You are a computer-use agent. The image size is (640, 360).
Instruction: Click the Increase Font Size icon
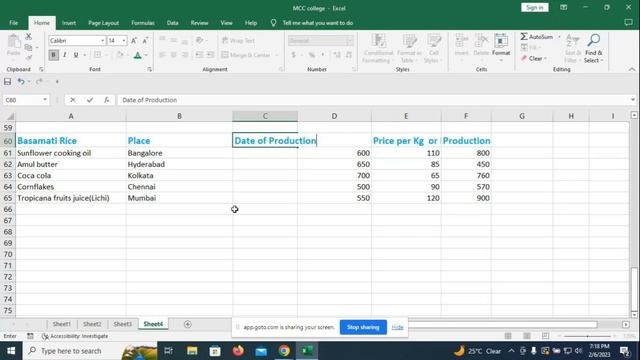134,40
